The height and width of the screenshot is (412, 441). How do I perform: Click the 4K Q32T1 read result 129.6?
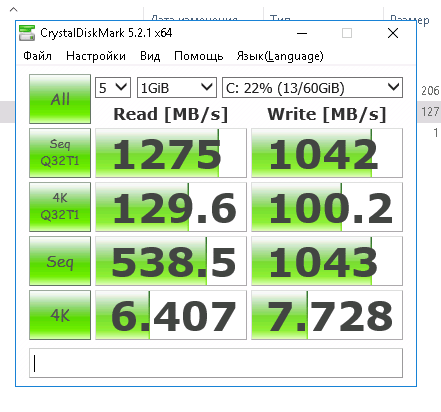click(171, 207)
